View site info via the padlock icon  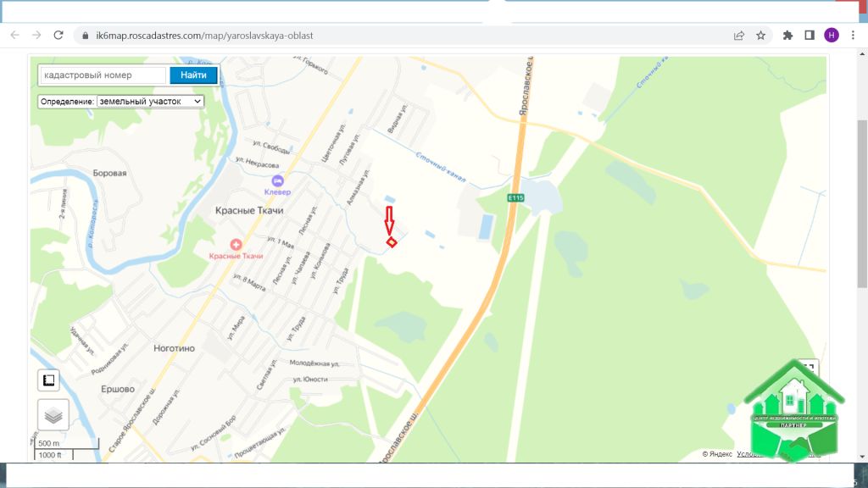click(x=85, y=36)
